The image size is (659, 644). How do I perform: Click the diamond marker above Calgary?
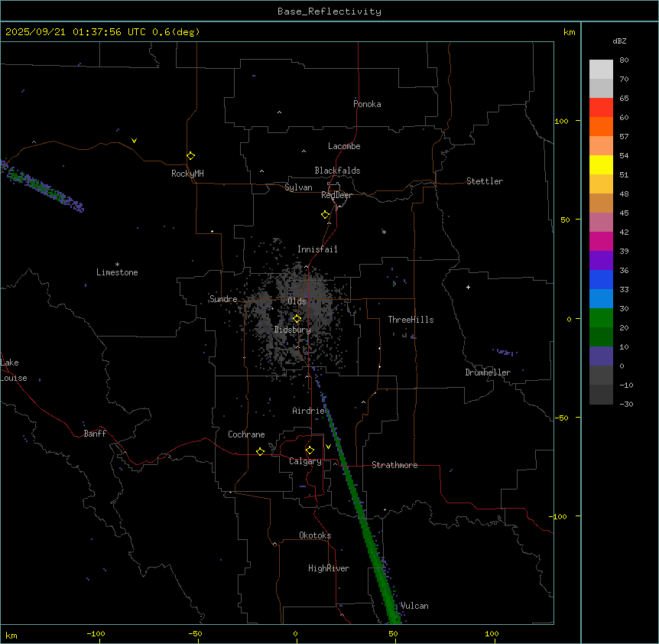310,450
